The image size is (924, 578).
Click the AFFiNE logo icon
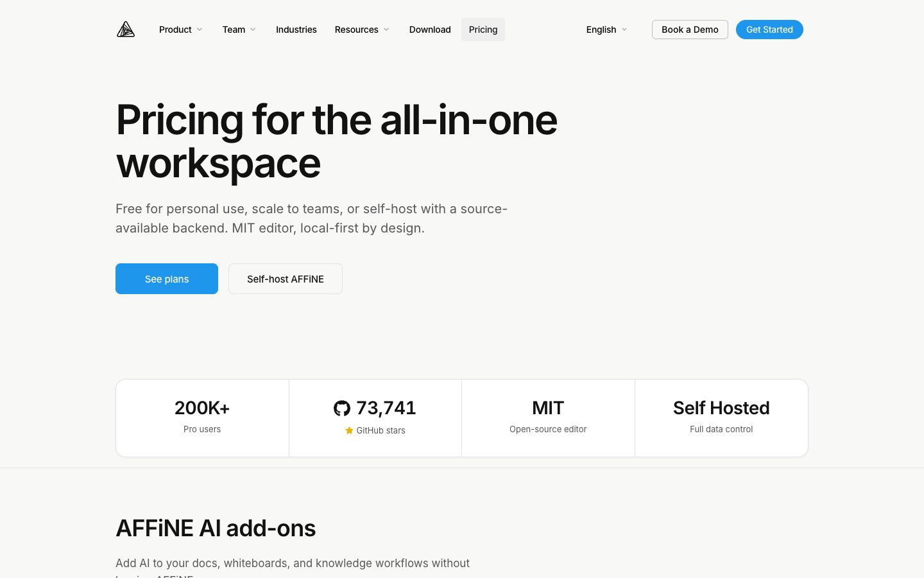pos(126,30)
